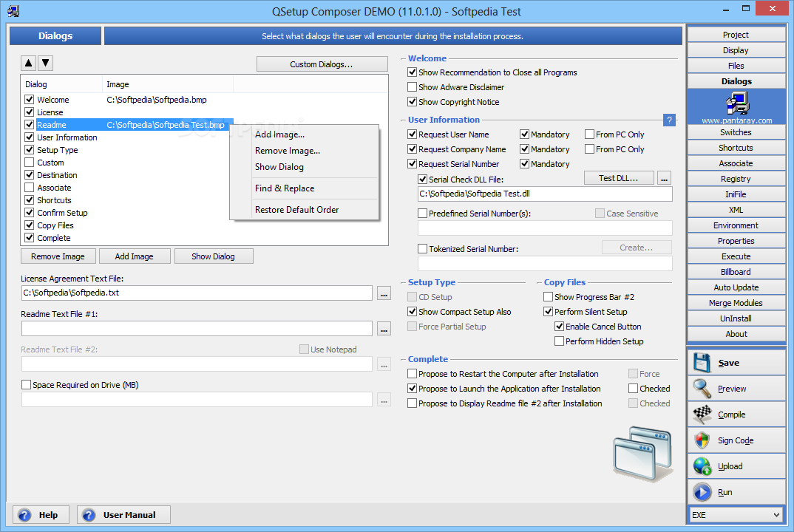794x532 pixels.
Task: Open the Switches section
Action: point(736,132)
